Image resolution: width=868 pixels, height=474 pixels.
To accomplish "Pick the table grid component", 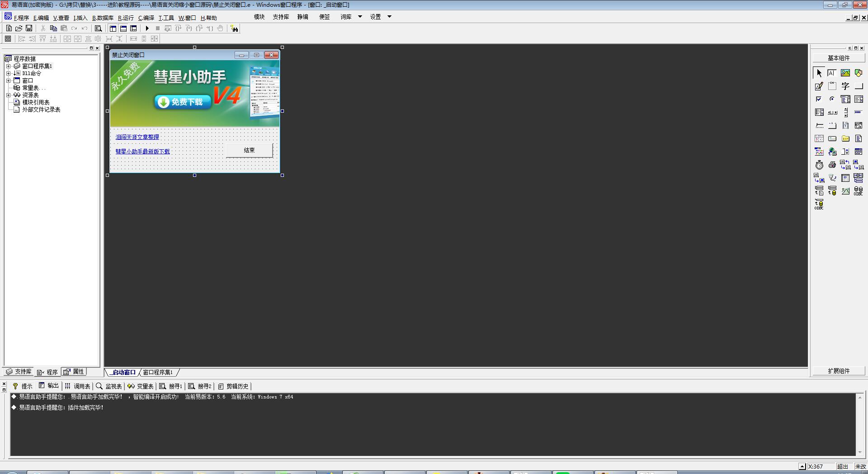I will click(845, 178).
